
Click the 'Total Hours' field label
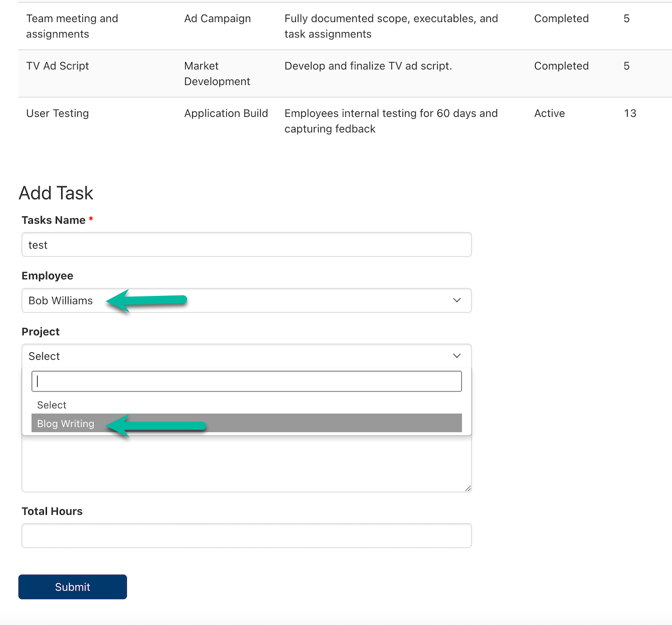(x=52, y=511)
